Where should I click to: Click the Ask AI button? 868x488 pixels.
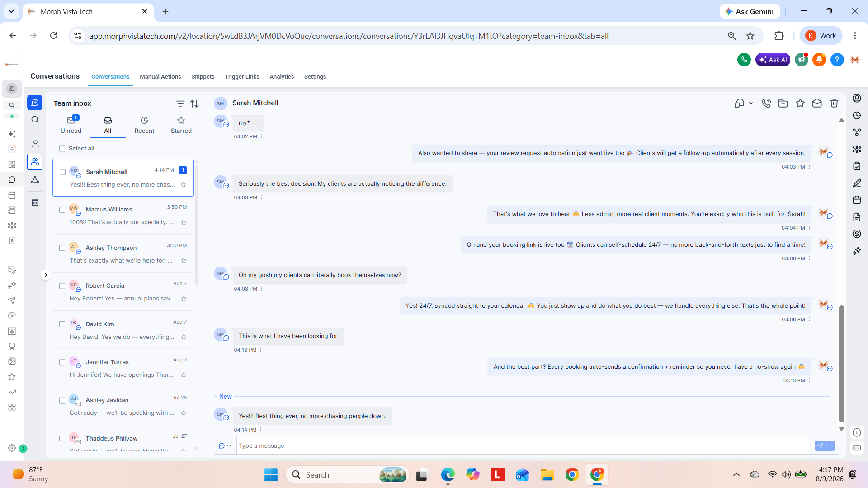pyautogui.click(x=773, y=60)
